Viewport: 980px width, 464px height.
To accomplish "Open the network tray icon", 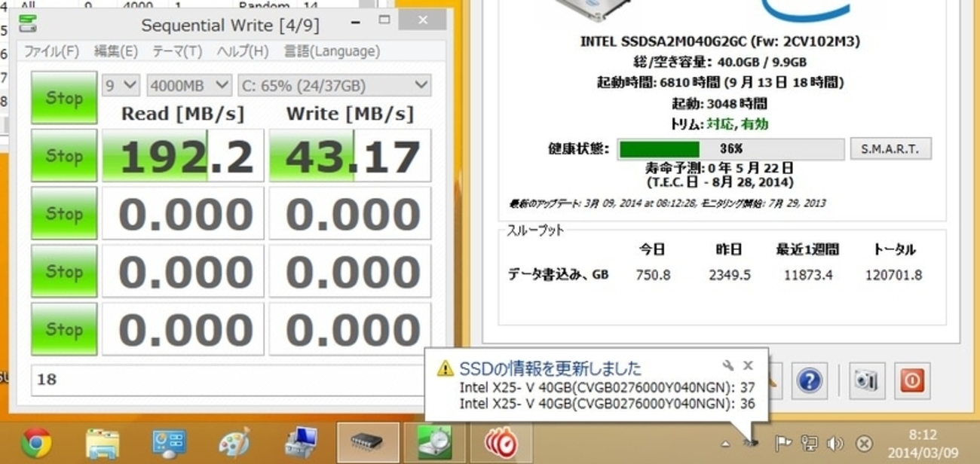I will [x=809, y=444].
